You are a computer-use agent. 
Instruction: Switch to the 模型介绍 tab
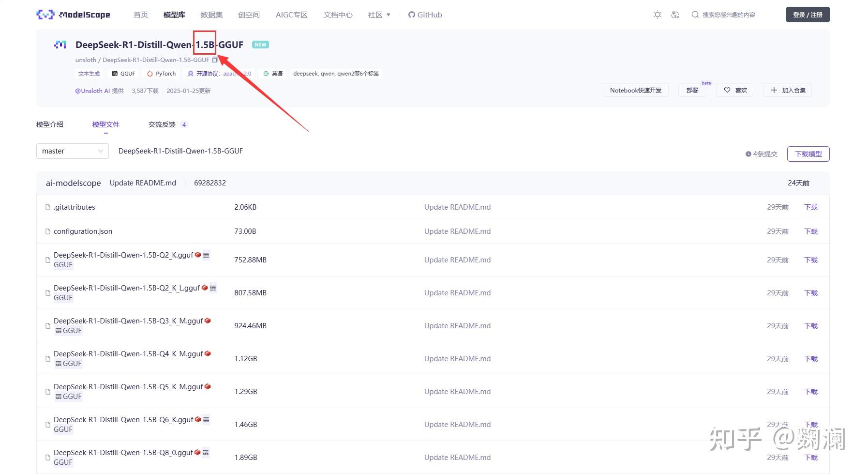tap(50, 124)
